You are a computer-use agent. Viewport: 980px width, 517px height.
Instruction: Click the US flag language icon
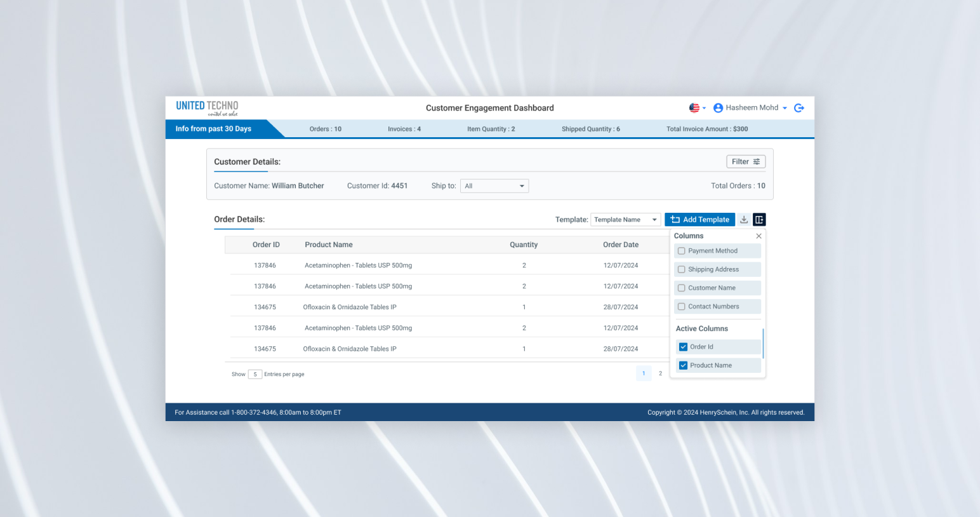coord(694,107)
